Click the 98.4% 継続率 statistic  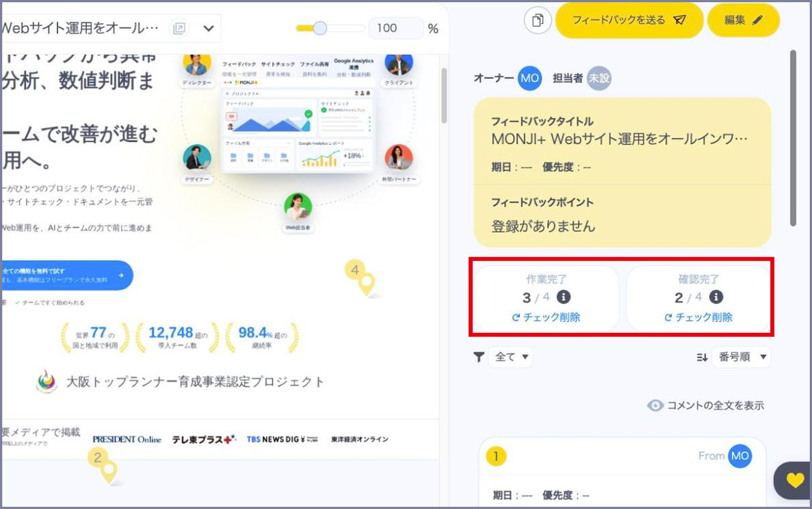(x=262, y=337)
